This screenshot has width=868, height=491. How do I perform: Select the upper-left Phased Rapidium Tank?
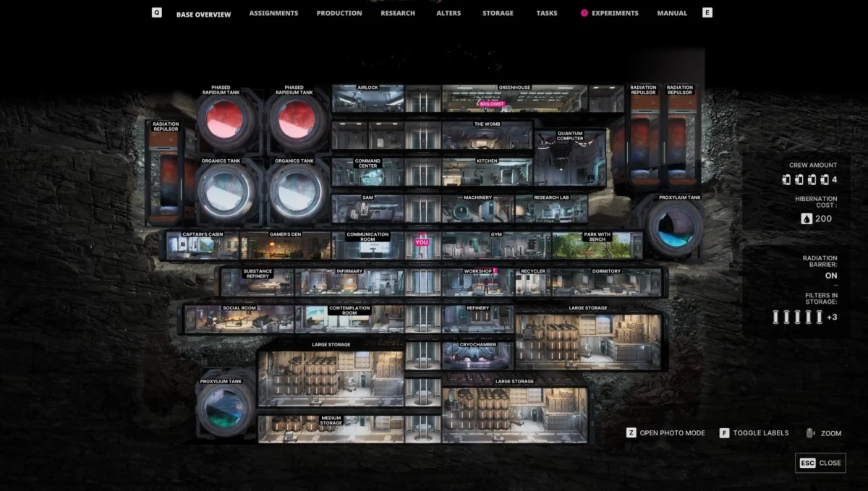pyautogui.click(x=226, y=119)
